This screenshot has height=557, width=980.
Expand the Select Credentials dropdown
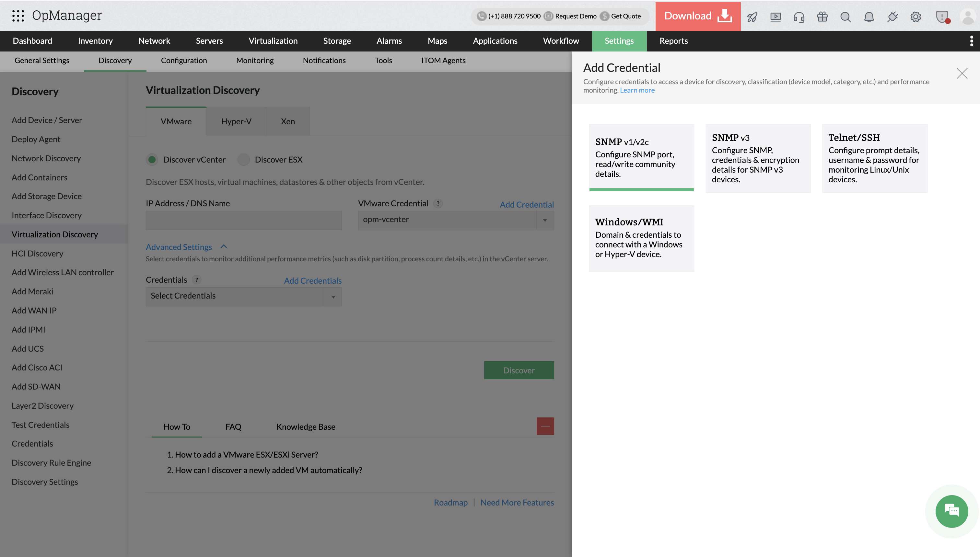click(243, 296)
